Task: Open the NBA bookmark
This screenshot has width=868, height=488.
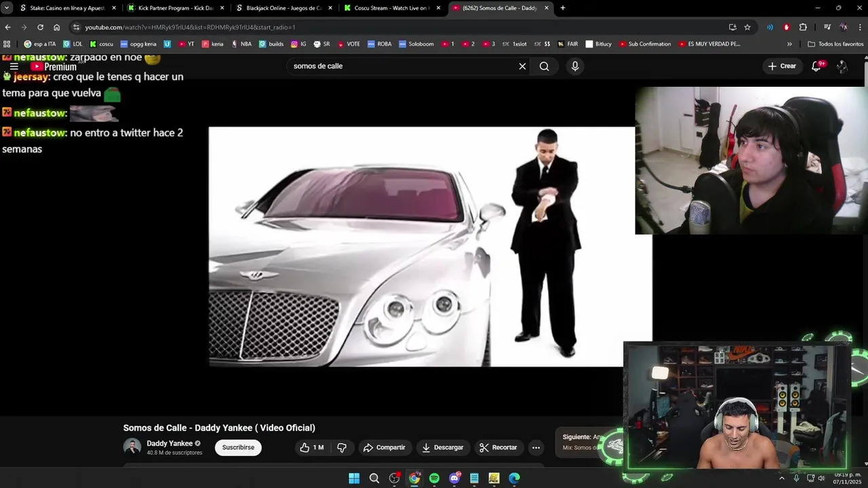Action: pyautogui.click(x=241, y=44)
